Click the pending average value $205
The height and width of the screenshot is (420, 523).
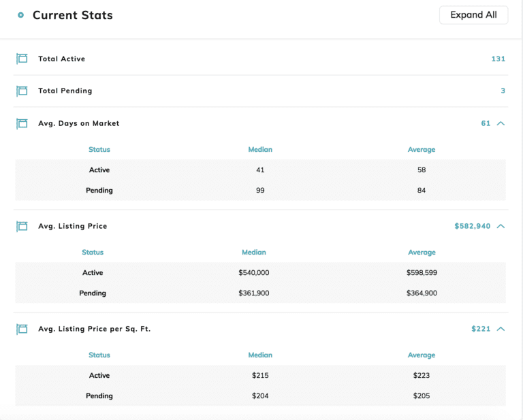point(422,395)
